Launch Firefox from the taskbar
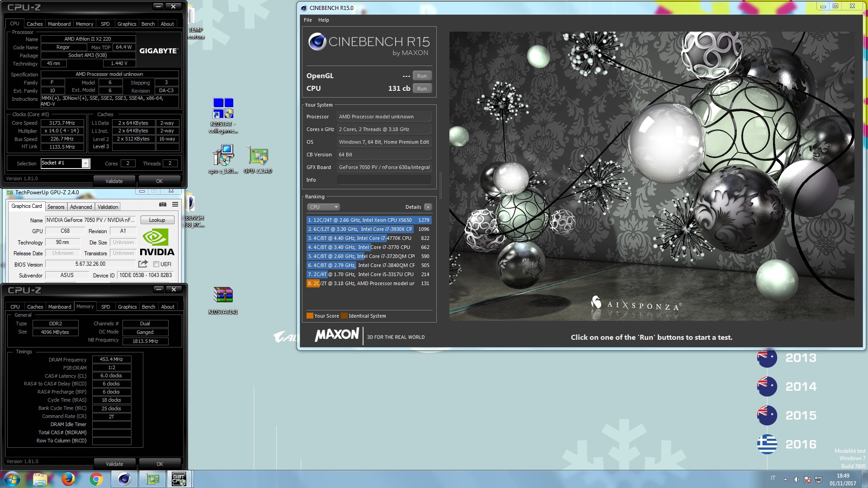This screenshot has width=868, height=488. pyautogui.click(x=68, y=479)
